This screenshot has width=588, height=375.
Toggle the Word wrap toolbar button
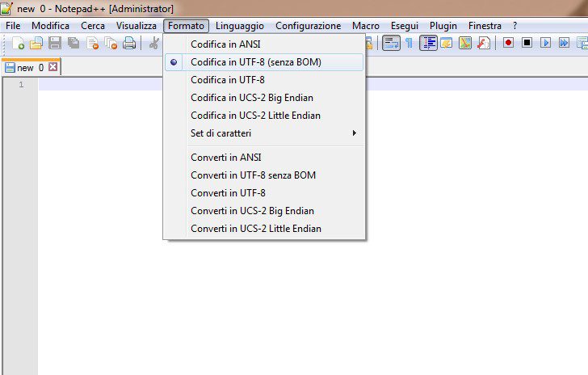pos(391,43)
